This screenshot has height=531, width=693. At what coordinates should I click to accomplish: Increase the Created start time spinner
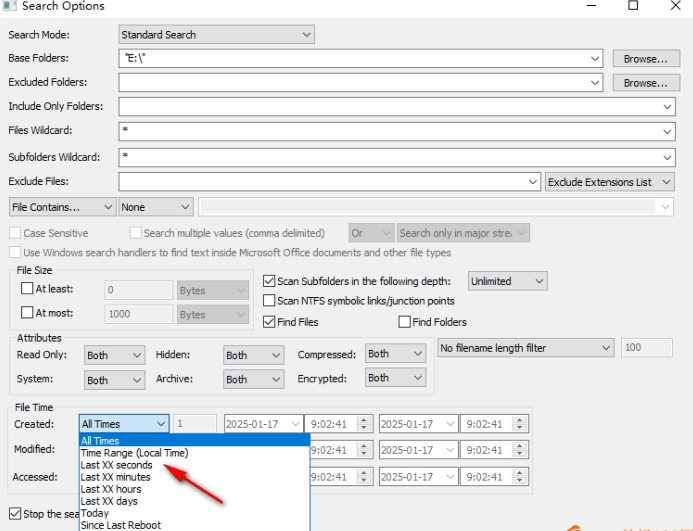(x=364, y=421)
